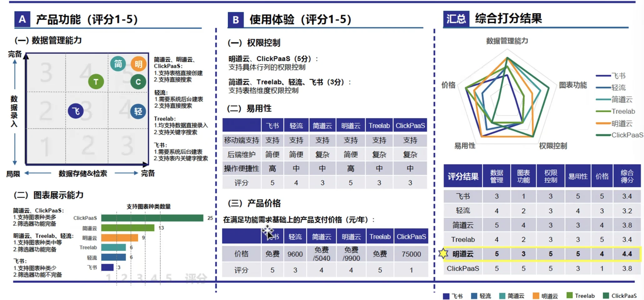Click the 飞书 color square in bottom legend
The width and height of the screenshot is (644, 300).
coord(446,296)
